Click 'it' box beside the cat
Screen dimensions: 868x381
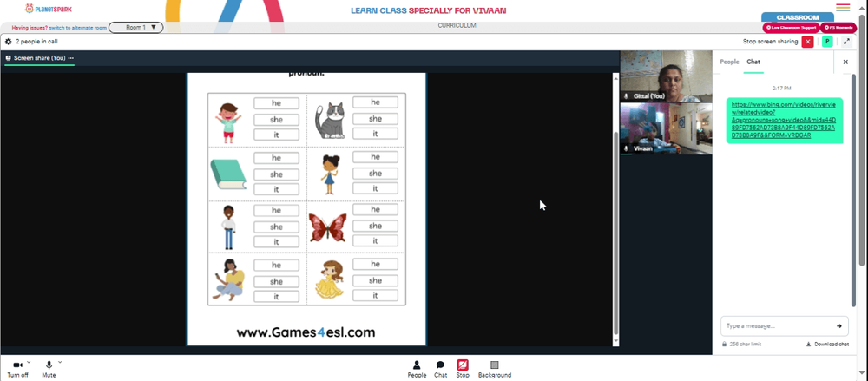click(375, 134)
